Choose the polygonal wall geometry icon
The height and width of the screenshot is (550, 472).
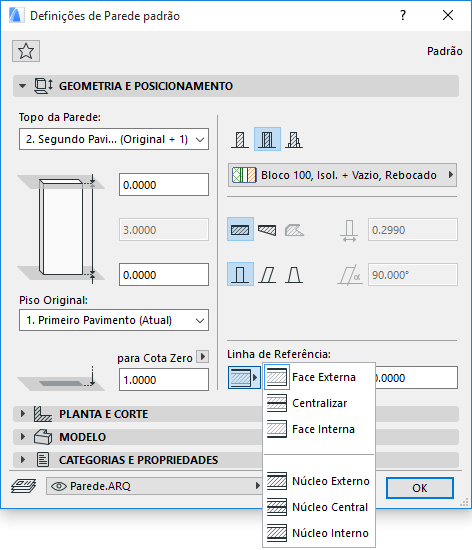(294, 230)
